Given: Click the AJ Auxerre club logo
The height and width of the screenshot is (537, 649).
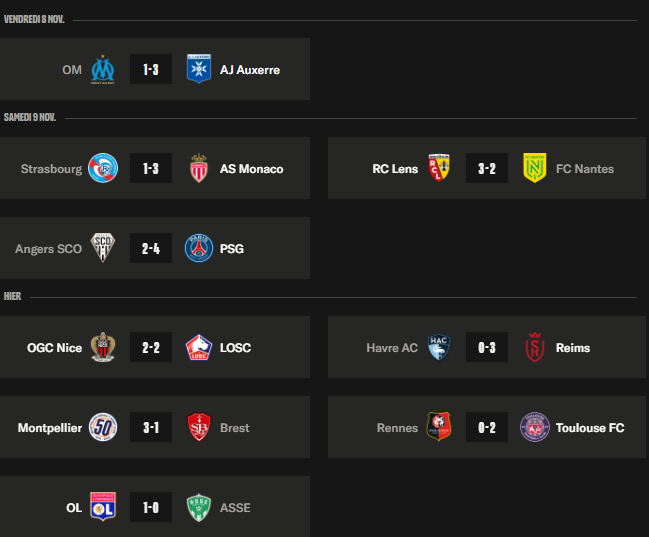Looking at the screenshot, I should (x=199, y=69).
